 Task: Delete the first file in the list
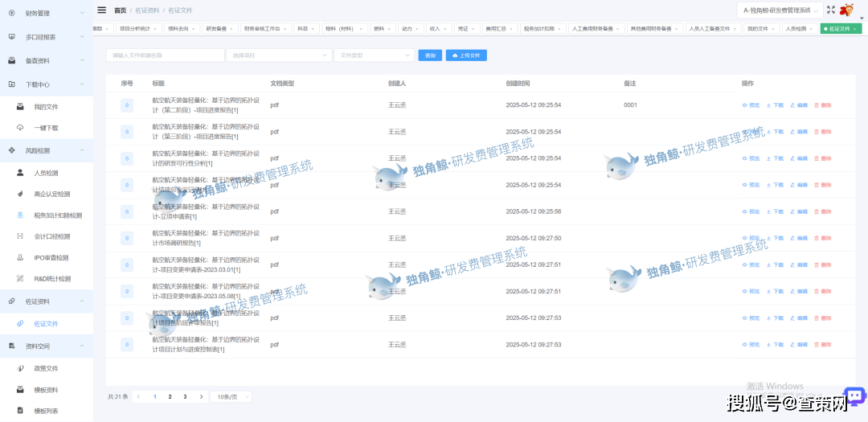[822, 105]
